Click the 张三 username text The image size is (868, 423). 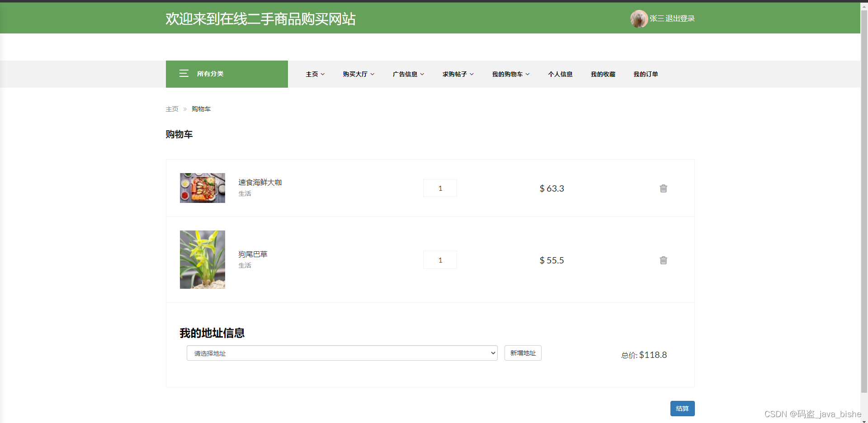657,19
